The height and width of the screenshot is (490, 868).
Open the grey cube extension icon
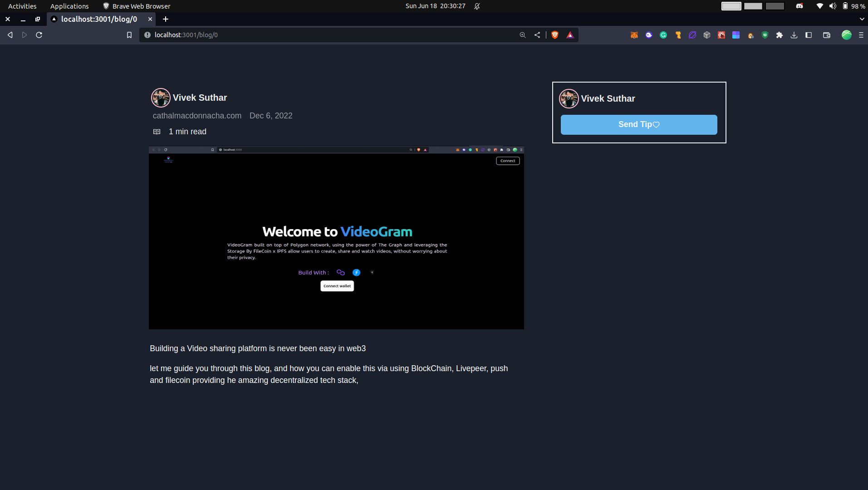(707, 35)
